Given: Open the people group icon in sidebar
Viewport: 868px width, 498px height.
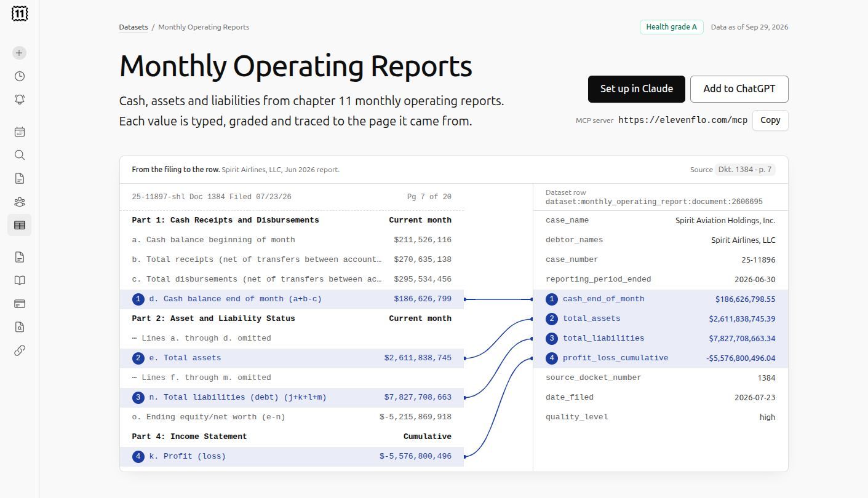Looking at the screenshot, I should (x=20, y=202).
